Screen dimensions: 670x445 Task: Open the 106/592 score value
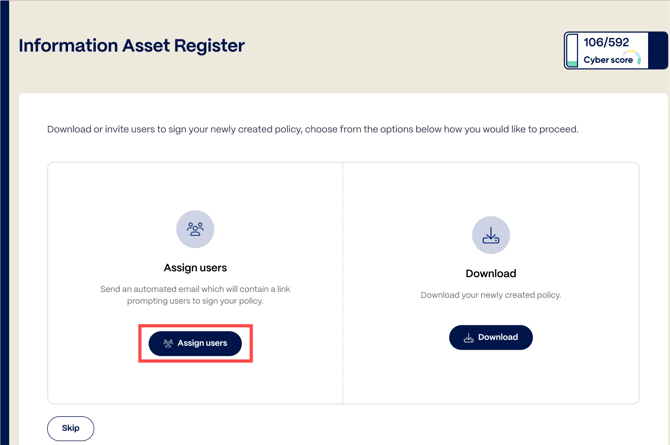point(606,43)
